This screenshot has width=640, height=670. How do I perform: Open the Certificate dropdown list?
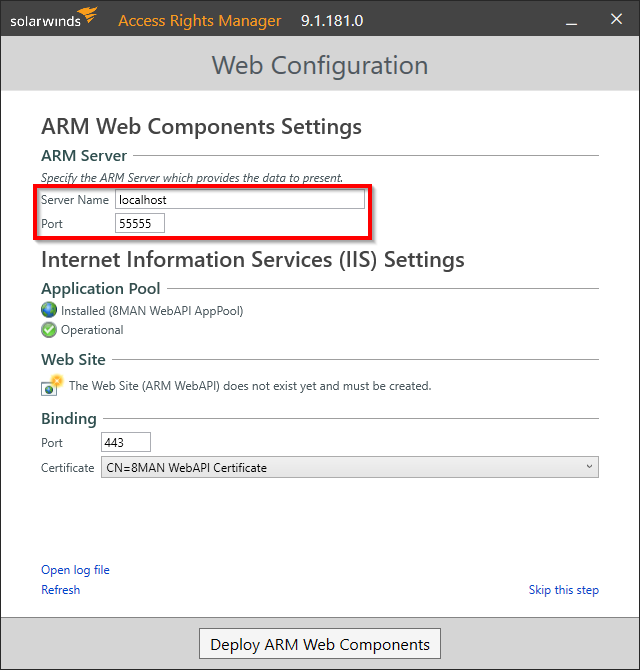click(349, 467)
